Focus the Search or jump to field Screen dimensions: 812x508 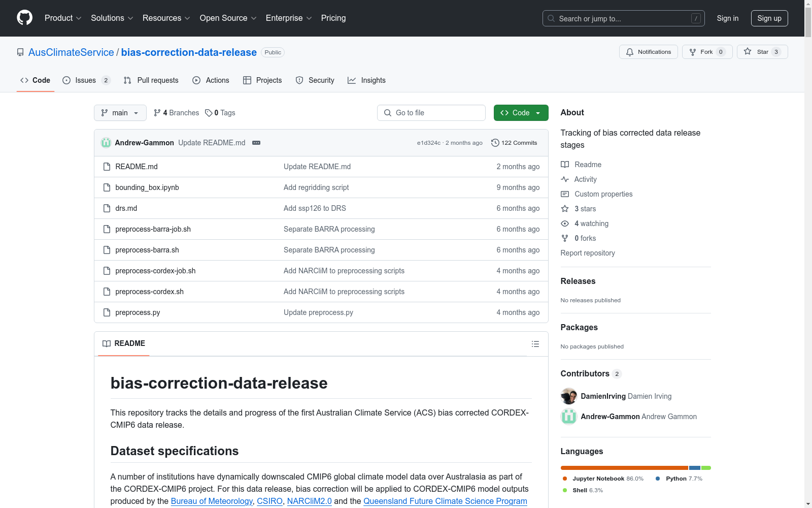pyautogui.click(x=623, y=18)
